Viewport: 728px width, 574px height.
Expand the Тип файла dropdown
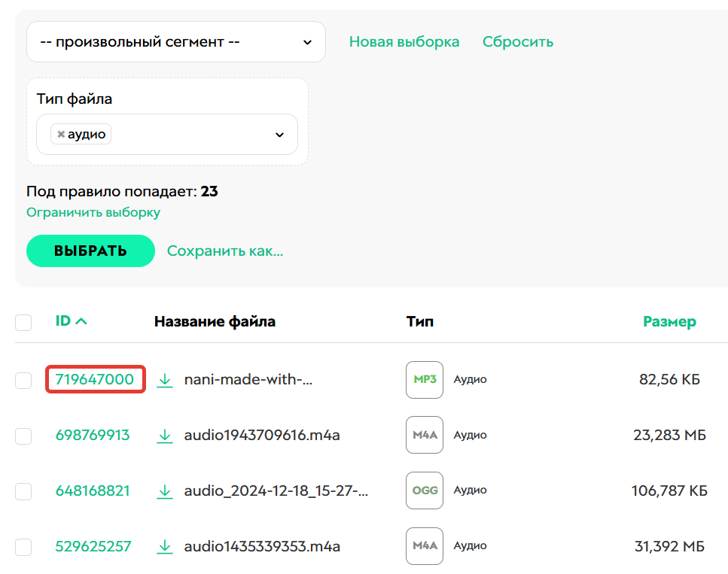(167, 134)
